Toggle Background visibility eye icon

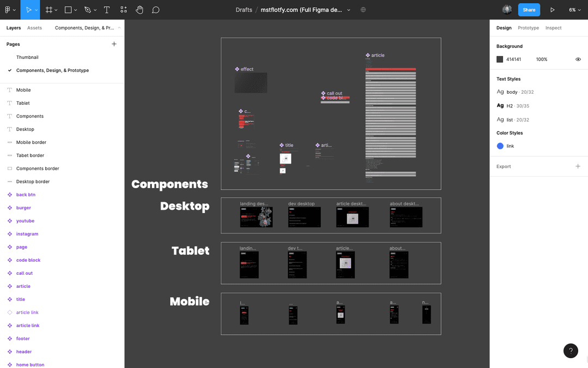pyautogui.click(x=578, y=59)
